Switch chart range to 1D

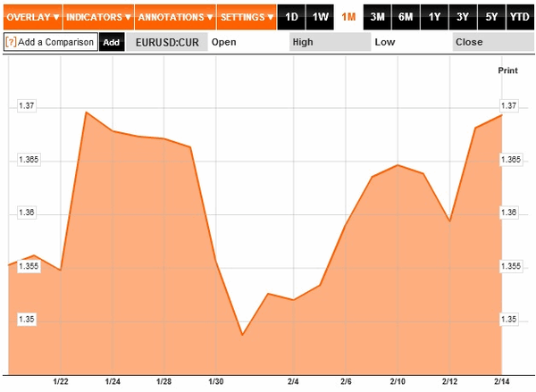point(291,17)
